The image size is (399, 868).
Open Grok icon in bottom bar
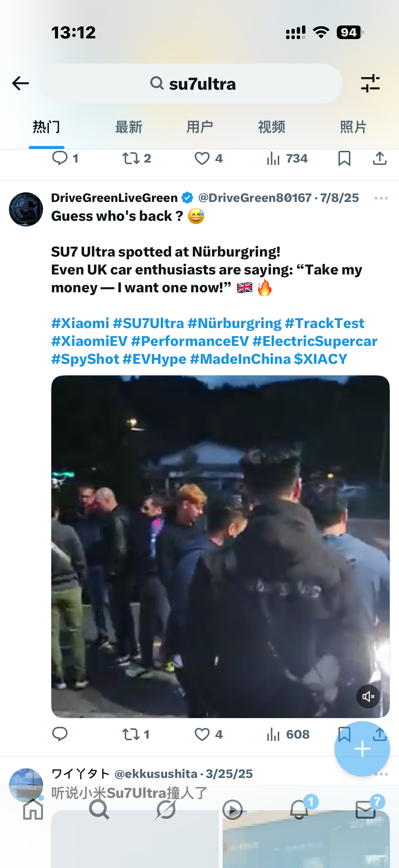[x=165, y=809]
